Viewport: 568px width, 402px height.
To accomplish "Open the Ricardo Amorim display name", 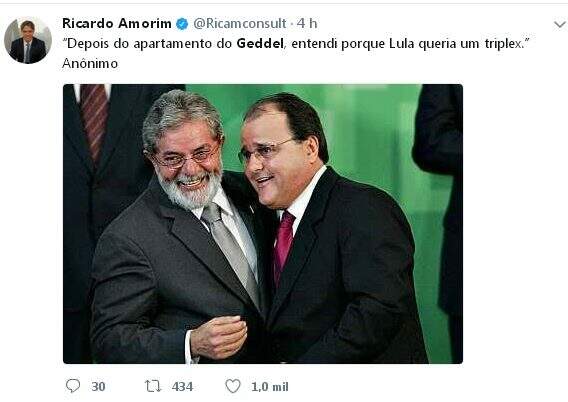I will pyautogui.click(x=117, y=24).
